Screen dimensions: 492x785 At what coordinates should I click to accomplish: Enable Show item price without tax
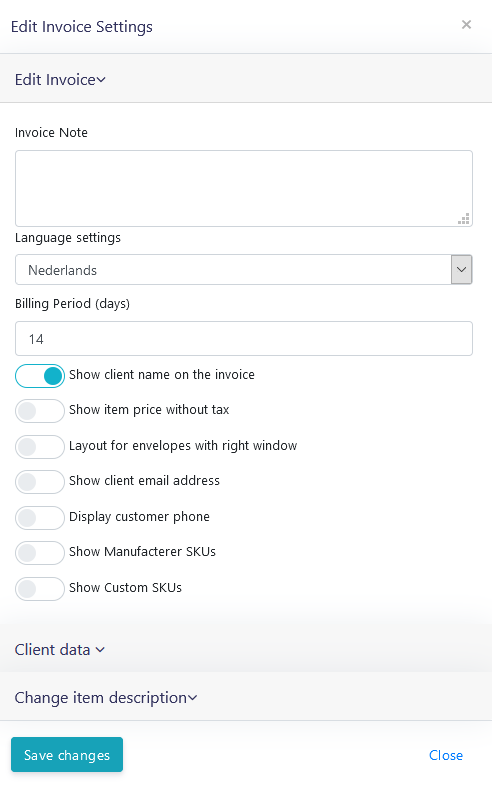pos(40,411)
